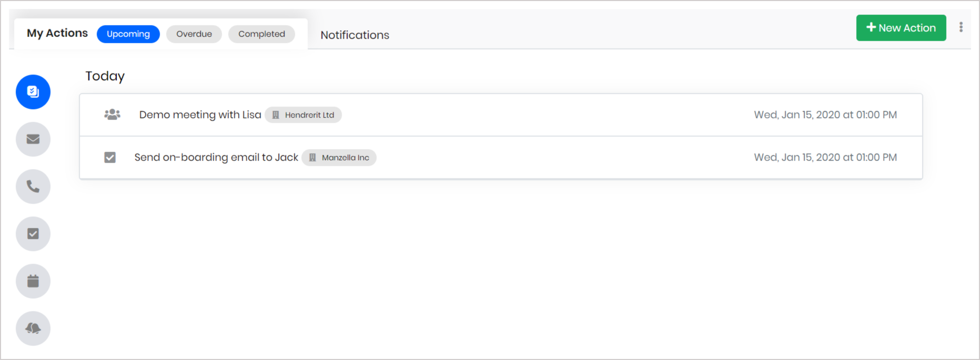Mark the on-boarding email task complete

pyautogui.click(x=110, y=157)
